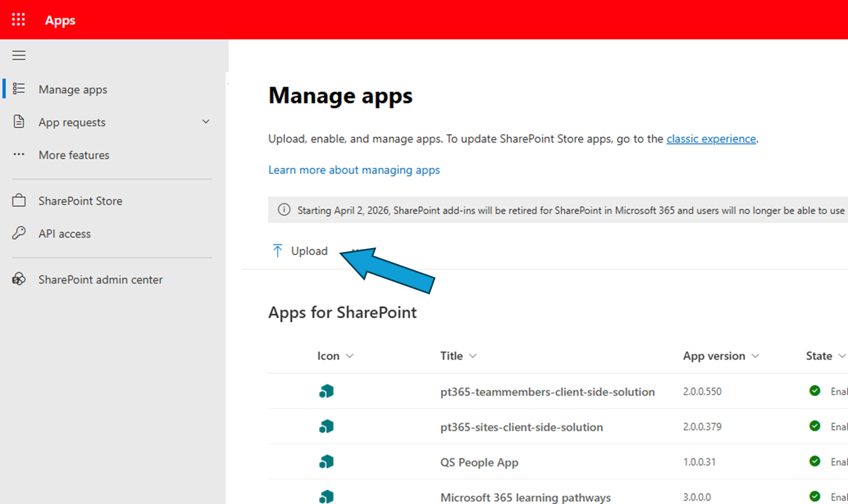Go to Manage apps in sidebar
This screenshot has width=848, height=504.
point(73,90)
